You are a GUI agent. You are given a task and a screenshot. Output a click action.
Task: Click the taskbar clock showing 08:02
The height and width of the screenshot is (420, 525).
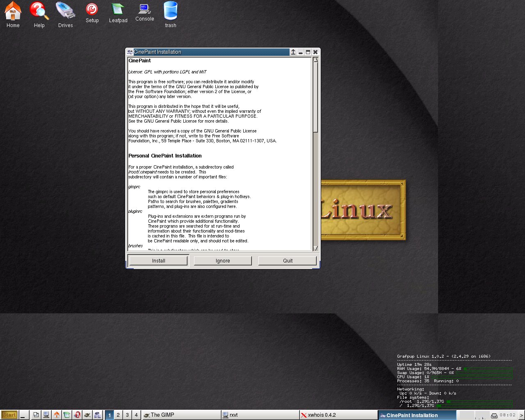pos(507,415)
